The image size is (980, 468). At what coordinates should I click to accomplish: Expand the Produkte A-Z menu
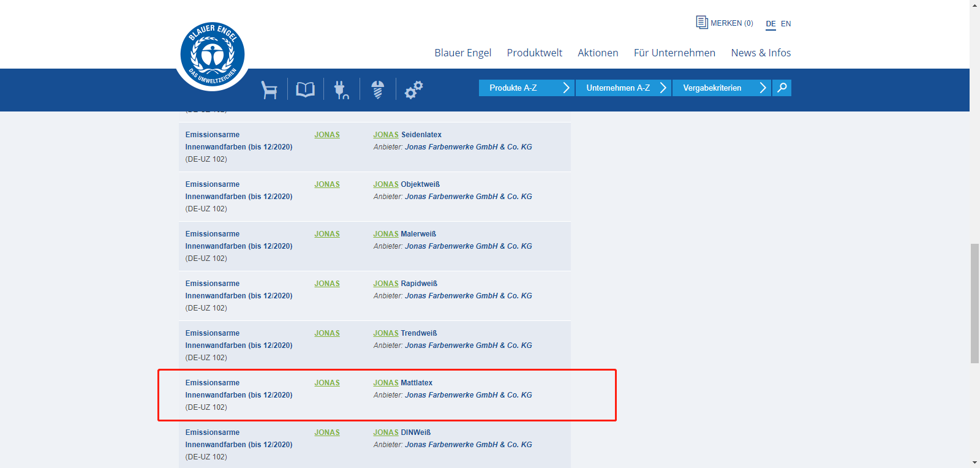pyautogui.click(x=527, y=88)
